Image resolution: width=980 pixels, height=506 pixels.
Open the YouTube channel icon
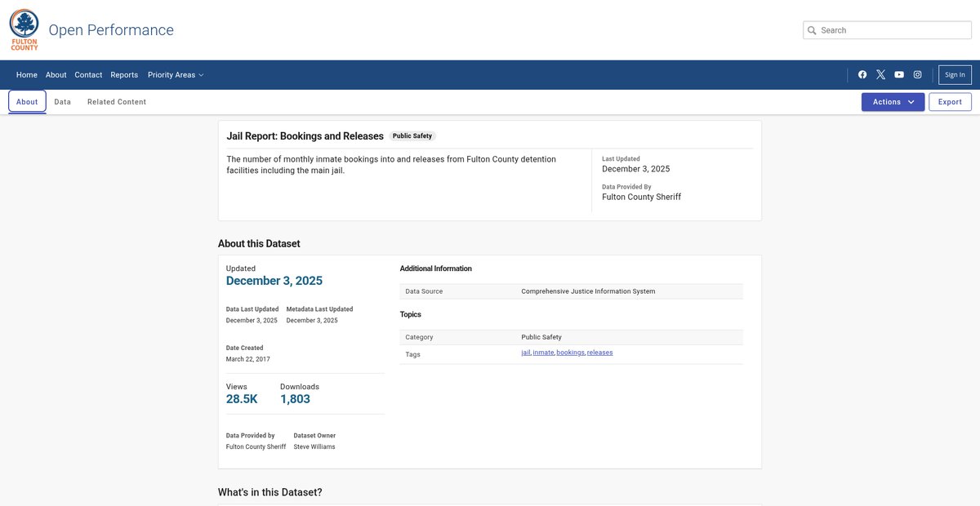[899, 75]
